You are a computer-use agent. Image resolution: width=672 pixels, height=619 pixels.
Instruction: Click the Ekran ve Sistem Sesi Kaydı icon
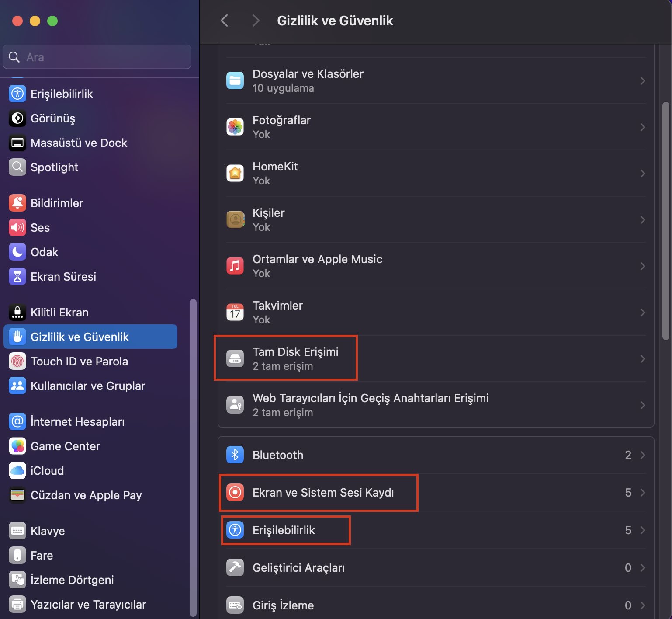point(235,492)
